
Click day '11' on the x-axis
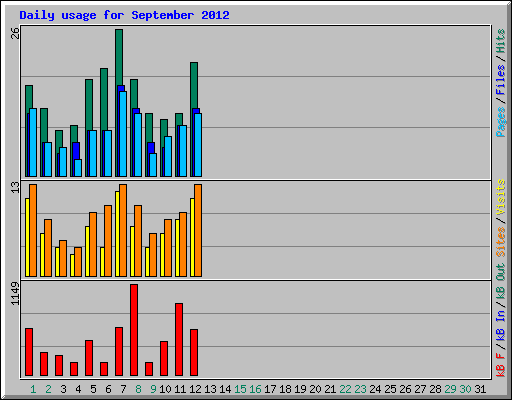pyautogui.click(x=180, y=389)
